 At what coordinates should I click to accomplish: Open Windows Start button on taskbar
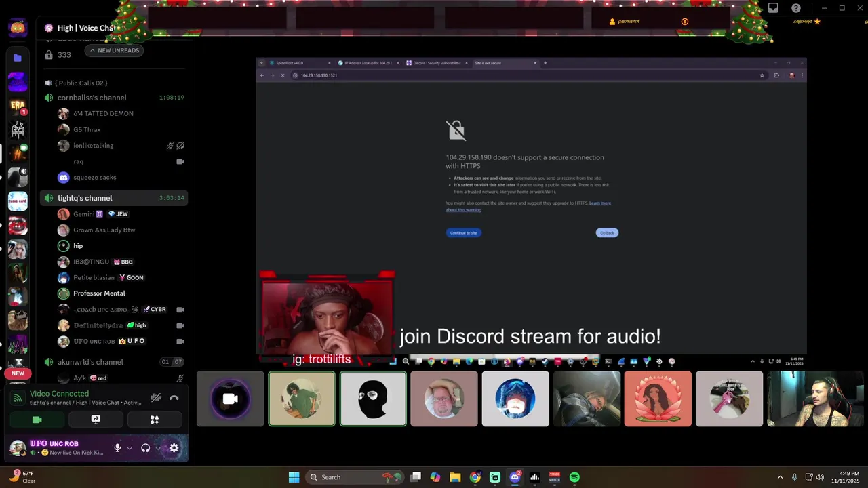coord(294,477)
